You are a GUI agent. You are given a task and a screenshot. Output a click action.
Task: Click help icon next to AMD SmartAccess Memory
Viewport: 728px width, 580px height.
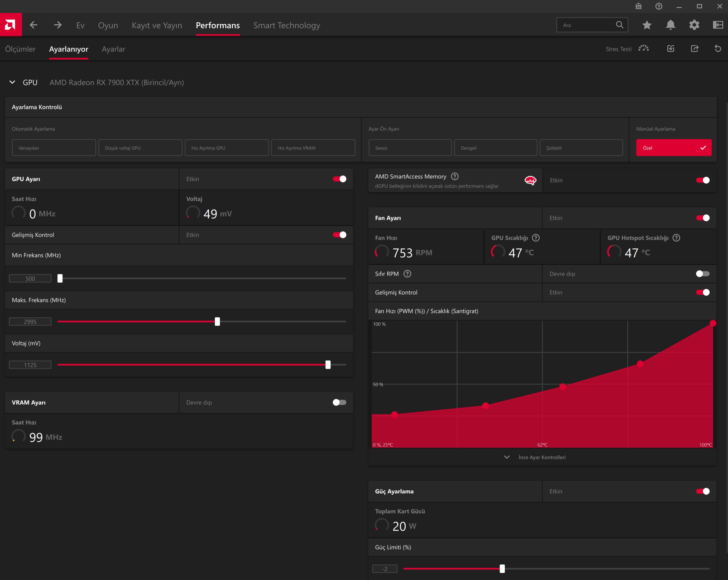pos(455,176)
